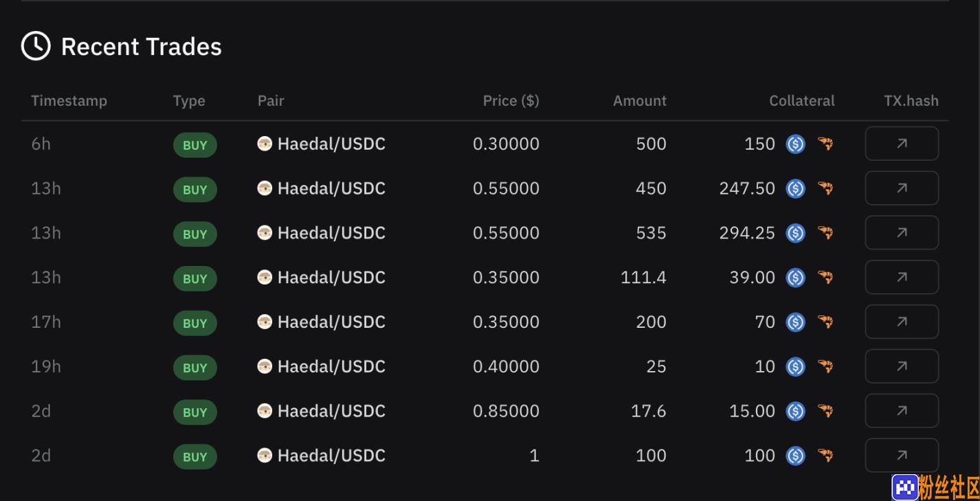Click the Collateral column header
Viewport: 980px width, 501px height.
pos(802,100)
